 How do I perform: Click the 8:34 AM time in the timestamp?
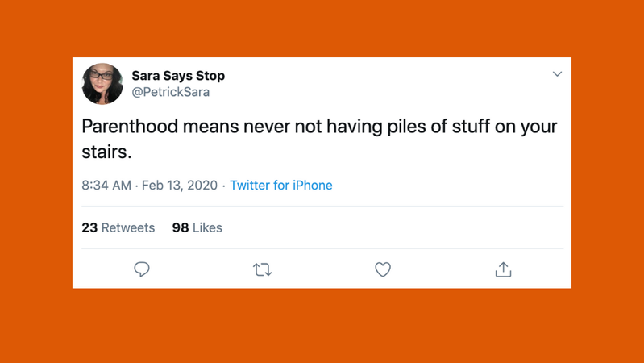tap(106, 186)
